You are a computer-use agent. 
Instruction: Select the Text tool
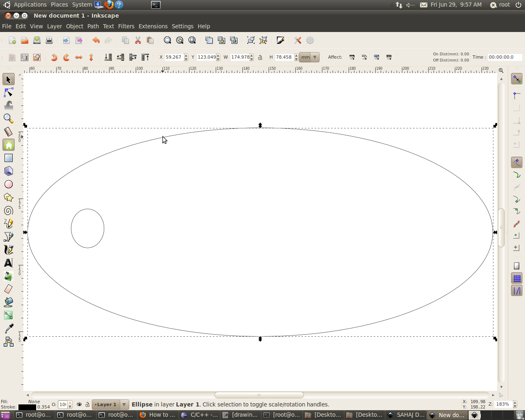(x=9, y=263)
